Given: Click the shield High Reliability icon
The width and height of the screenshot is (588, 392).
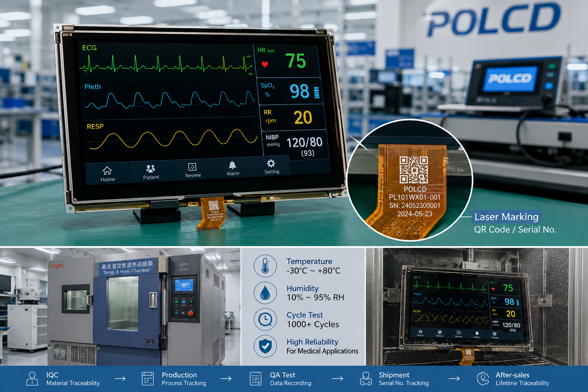Looking at the screenshot, I should (x=265, y=346).
